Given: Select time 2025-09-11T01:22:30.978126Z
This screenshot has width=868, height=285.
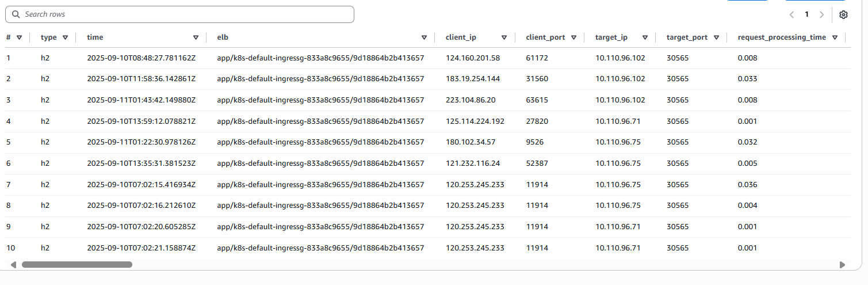Looking at the screenshot, I should (142, 142).
